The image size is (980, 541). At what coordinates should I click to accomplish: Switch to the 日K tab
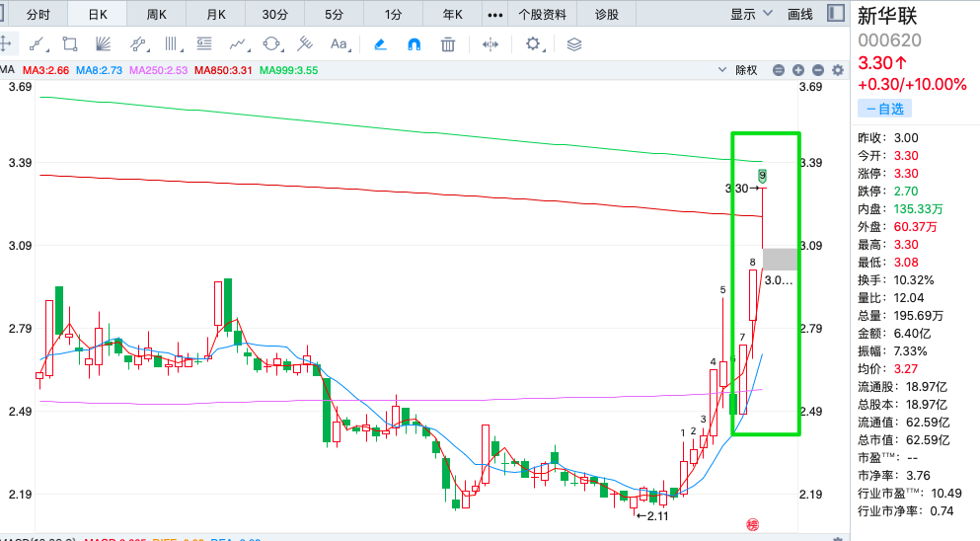[x=98, y=15]
